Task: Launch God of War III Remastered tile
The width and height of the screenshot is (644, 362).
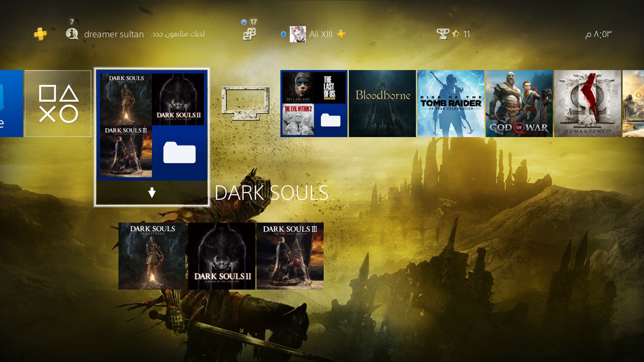Action: tap(588, 103)
